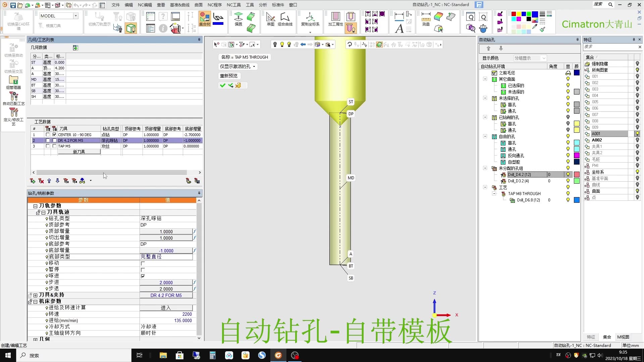Select the 偏置 (offset) tool

tap(238, 22)
